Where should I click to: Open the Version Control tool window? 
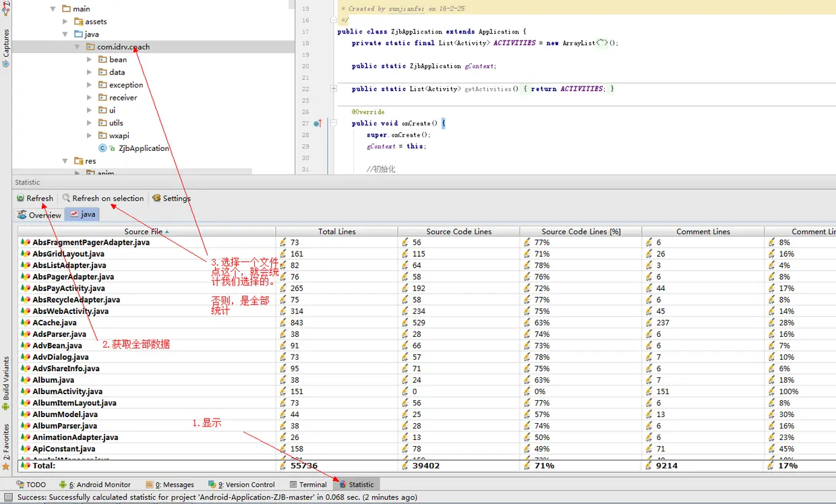point(245,484)
